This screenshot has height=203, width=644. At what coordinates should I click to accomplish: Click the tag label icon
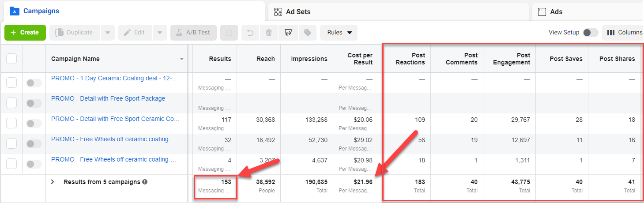(308, 33)
